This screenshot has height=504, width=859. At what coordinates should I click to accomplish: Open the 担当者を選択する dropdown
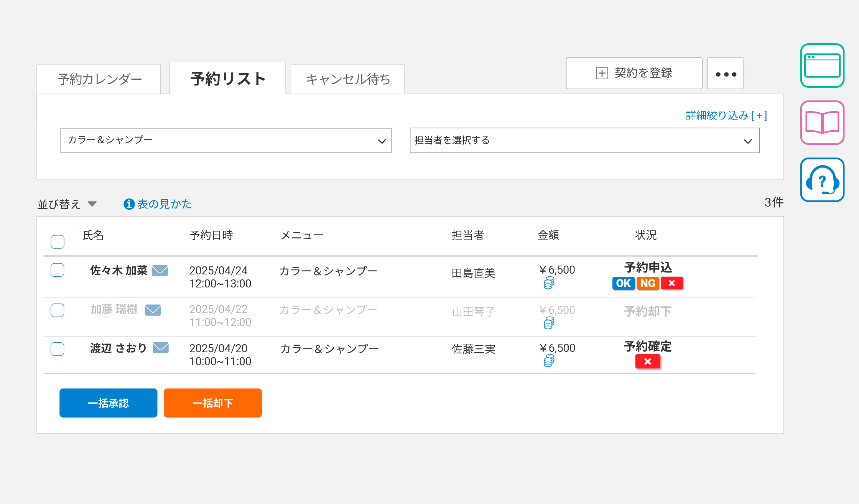coord(584,141)
